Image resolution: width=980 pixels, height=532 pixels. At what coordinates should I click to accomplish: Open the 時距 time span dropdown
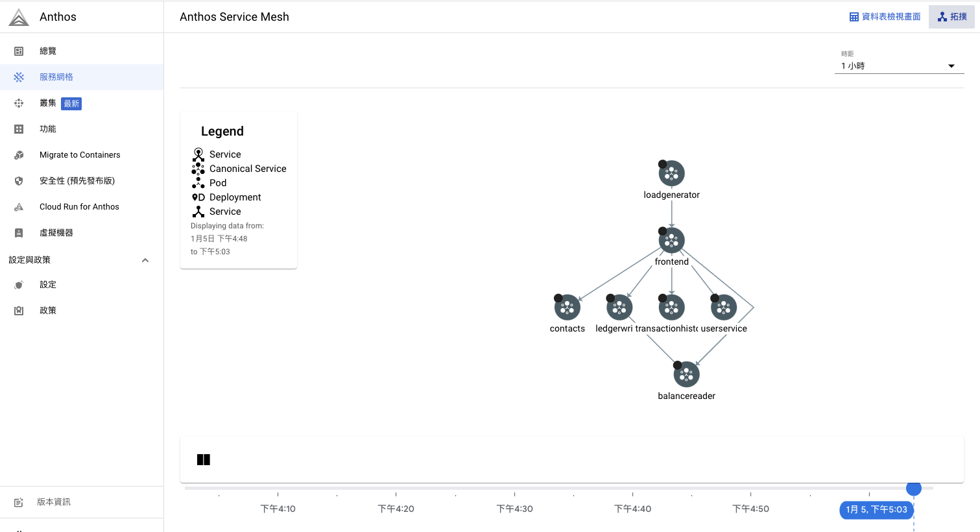(x=899, y=66)
